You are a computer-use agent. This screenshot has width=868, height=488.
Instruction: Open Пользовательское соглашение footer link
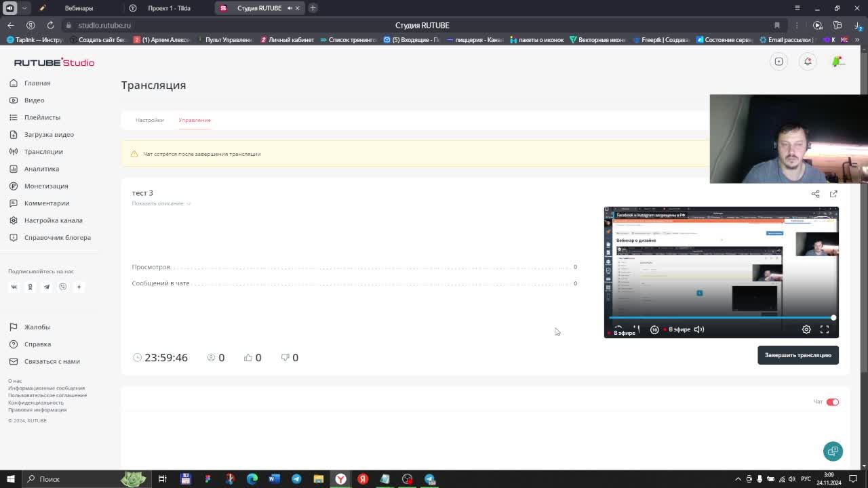pyautogui.click(x=47, y=395)
